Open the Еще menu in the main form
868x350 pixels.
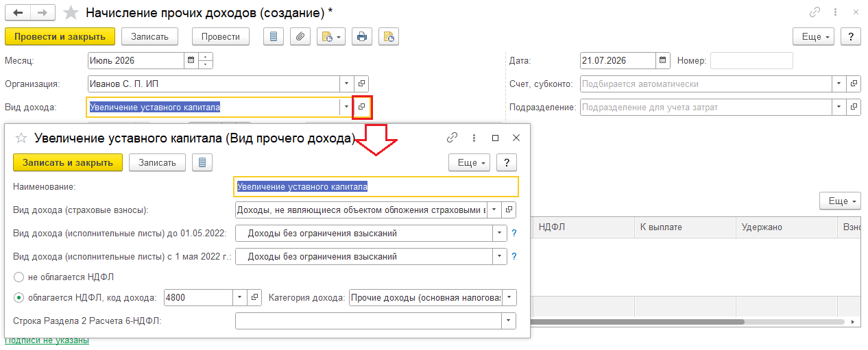click(x=814, y=36)
